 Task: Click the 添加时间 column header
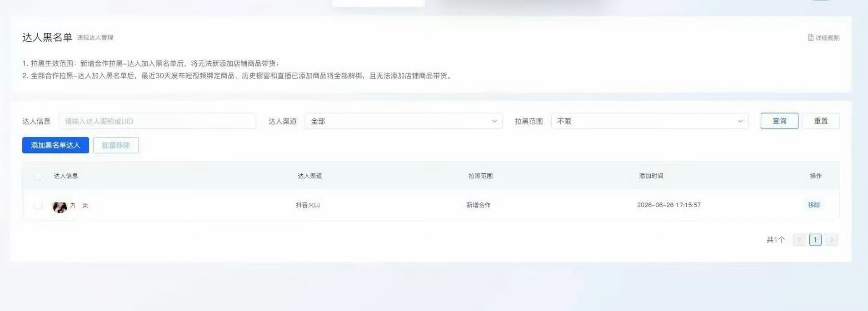pyautogui.click(x=651, y=176)
